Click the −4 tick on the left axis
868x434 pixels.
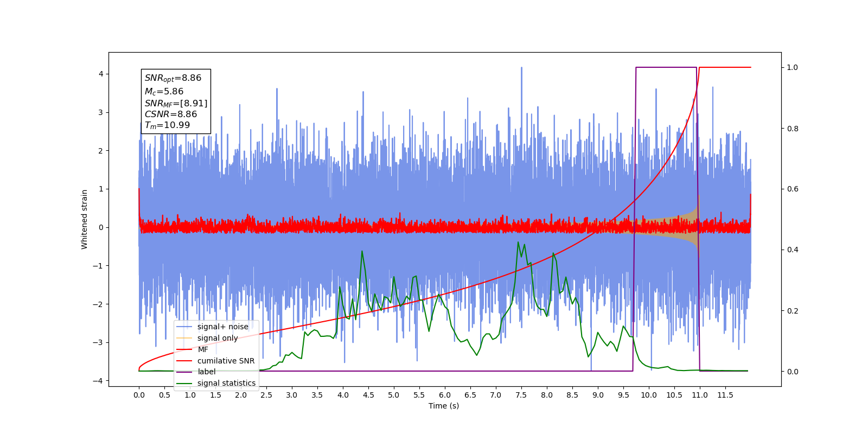[98, 381]
